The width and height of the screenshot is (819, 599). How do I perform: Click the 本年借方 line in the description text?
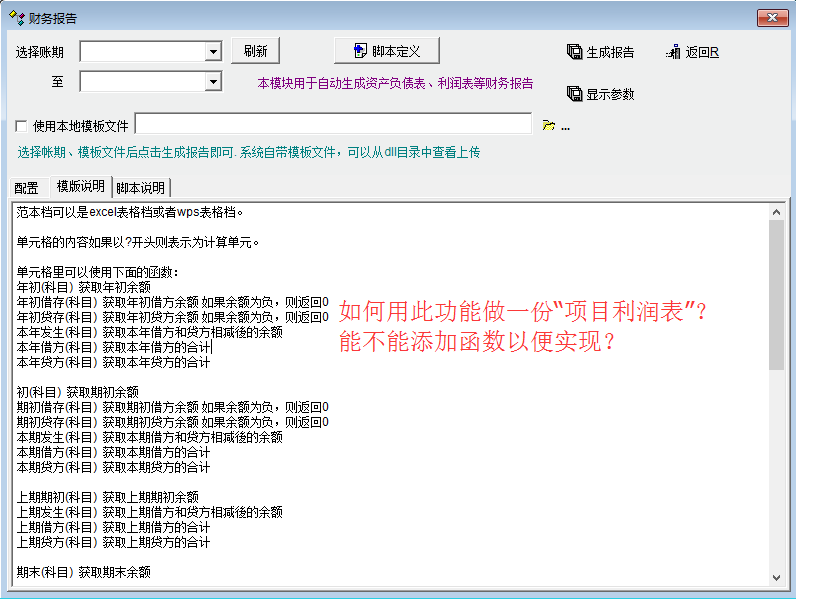pos(113,347)
